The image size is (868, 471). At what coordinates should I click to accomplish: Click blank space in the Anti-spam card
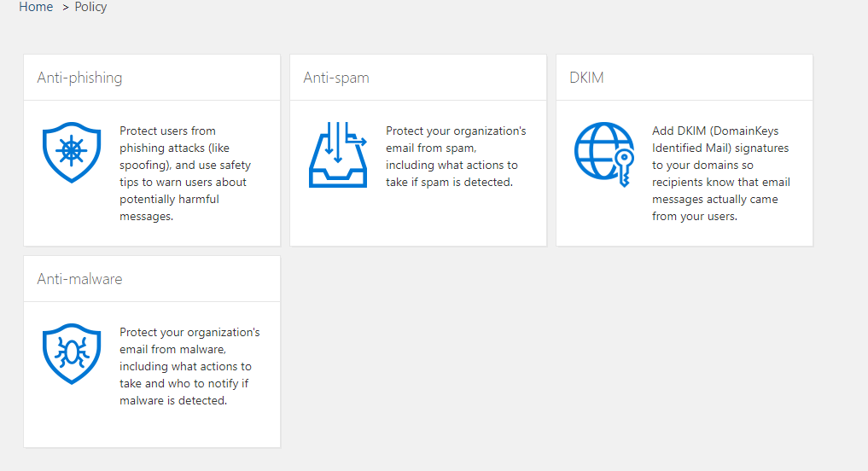(418, 218)
